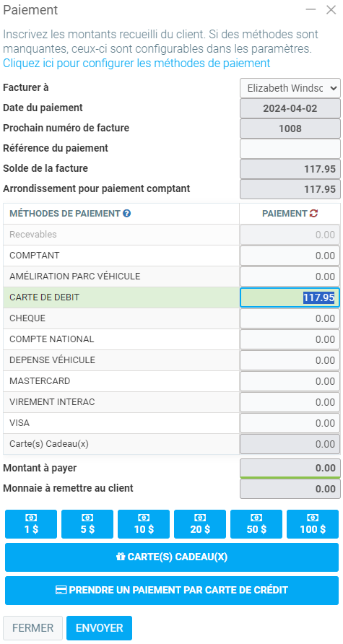Add a 50 $ cash bill
Image resolution: width=343 pixels, height=644 pixels.
pyautogui.click(x=256, y=524)
